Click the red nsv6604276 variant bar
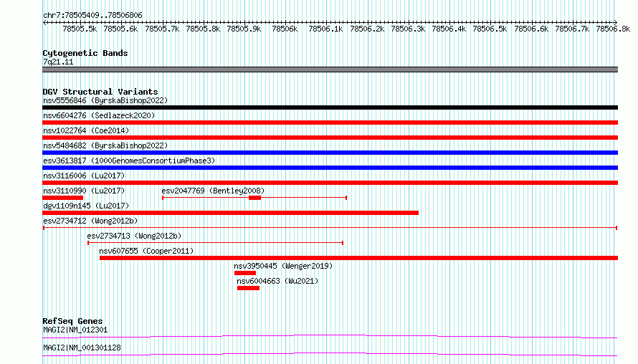Screen dimensions: 638x364 coord(330,123)
